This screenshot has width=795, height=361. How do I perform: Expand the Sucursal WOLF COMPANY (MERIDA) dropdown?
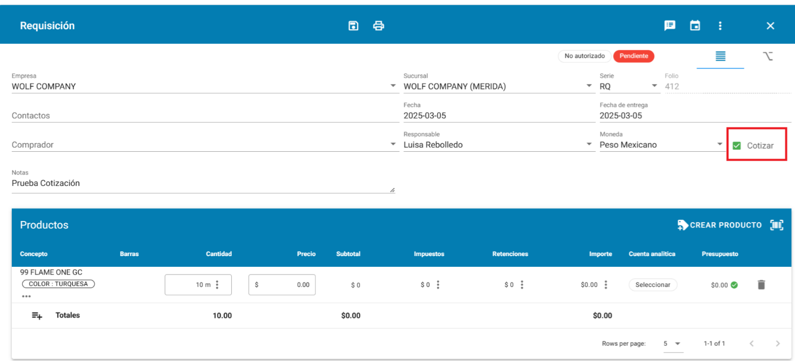tap(589, 86)
